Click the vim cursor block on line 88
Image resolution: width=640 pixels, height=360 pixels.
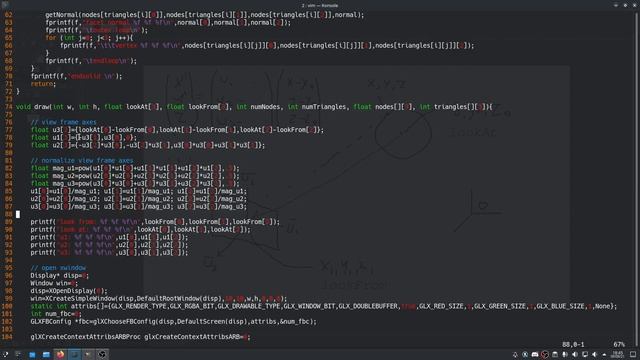[18, 214]
